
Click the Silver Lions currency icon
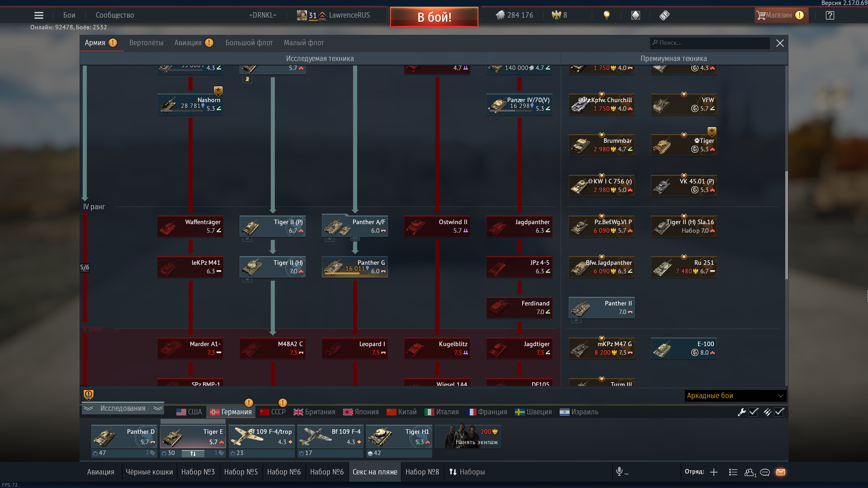[x=500, y=15]
